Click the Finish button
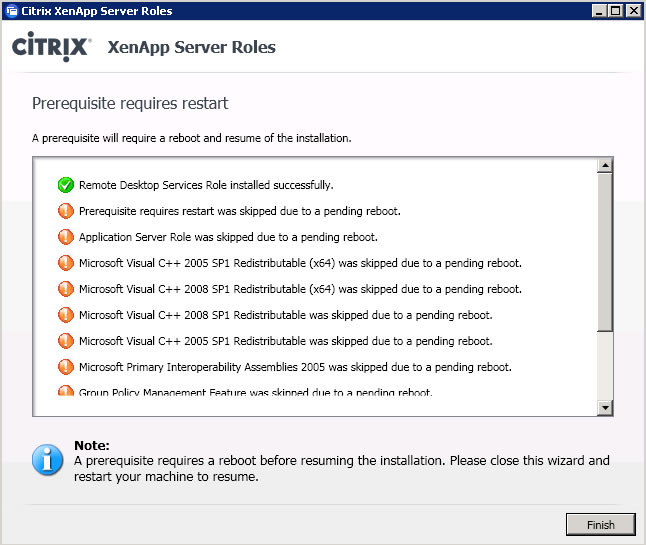This screenshot has height=545, width=646. (x=601, y=524)
